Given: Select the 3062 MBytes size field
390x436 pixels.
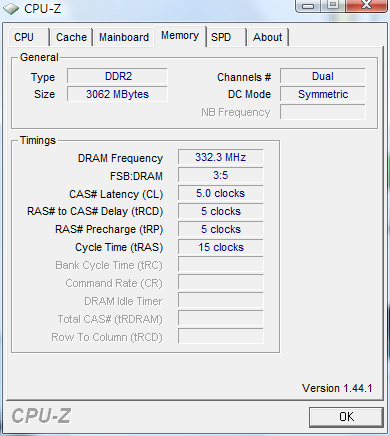Looking at the screenshot, I should pos(117,94).
